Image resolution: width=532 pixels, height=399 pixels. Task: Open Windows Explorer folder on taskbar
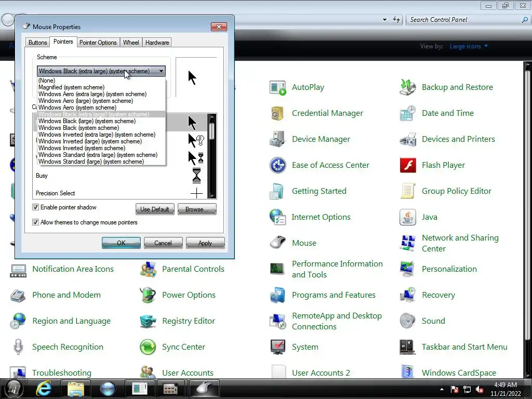pyautogui.click(x=76, y=389)
